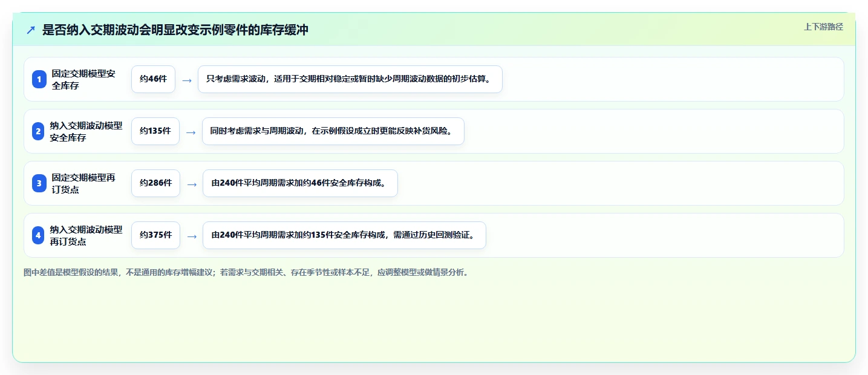Viewport: 868px width, 375px height.
Task: Click the 纳入交期波动模型再订货点 label
Action: 86,235
